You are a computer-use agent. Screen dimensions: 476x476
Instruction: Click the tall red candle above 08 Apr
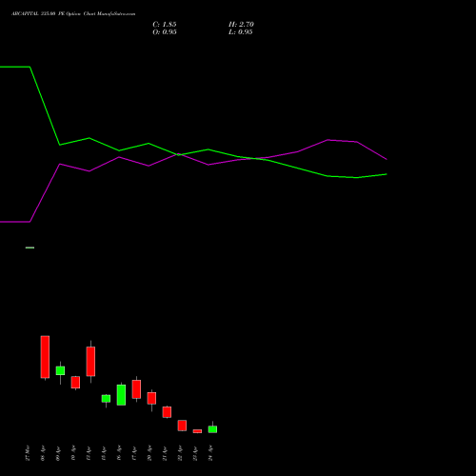click(45, 357)
